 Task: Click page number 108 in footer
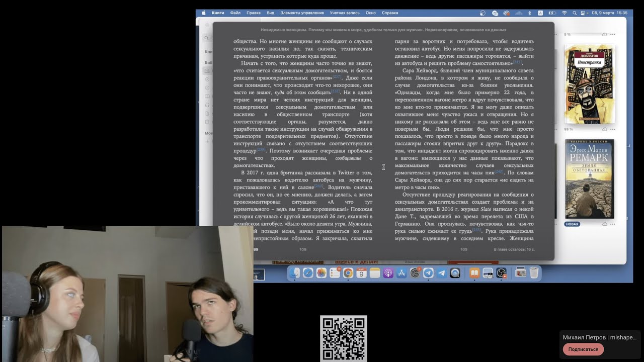click(303, 249)
